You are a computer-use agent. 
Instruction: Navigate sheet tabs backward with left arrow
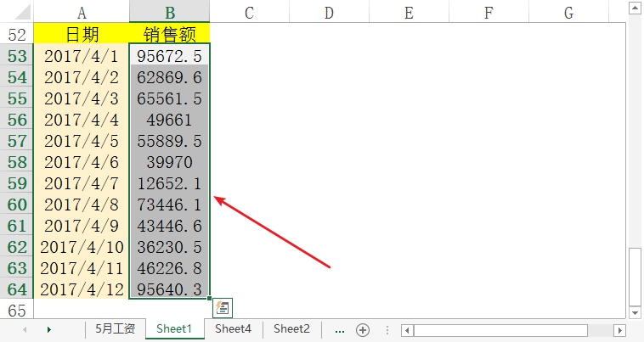[25, 330]
